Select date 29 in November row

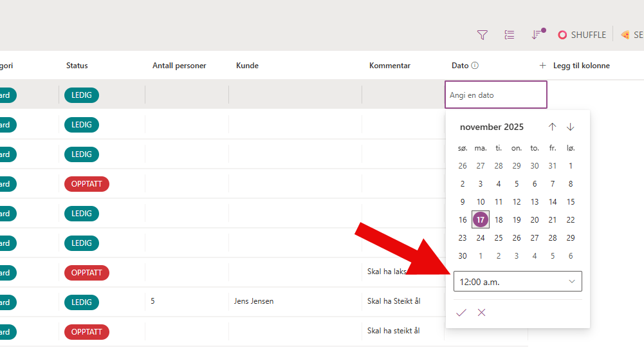571,238
